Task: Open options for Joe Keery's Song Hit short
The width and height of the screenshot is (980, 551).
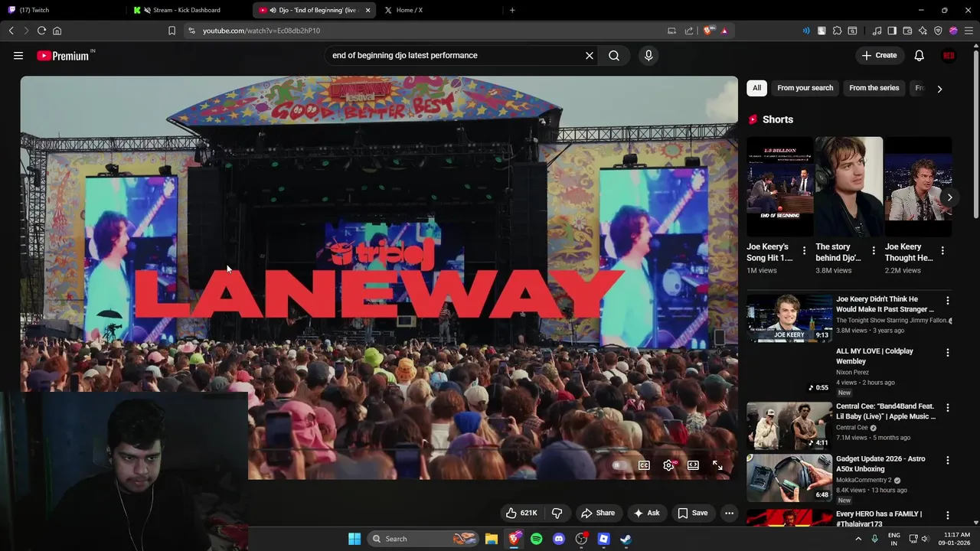Action: (804, 251)
